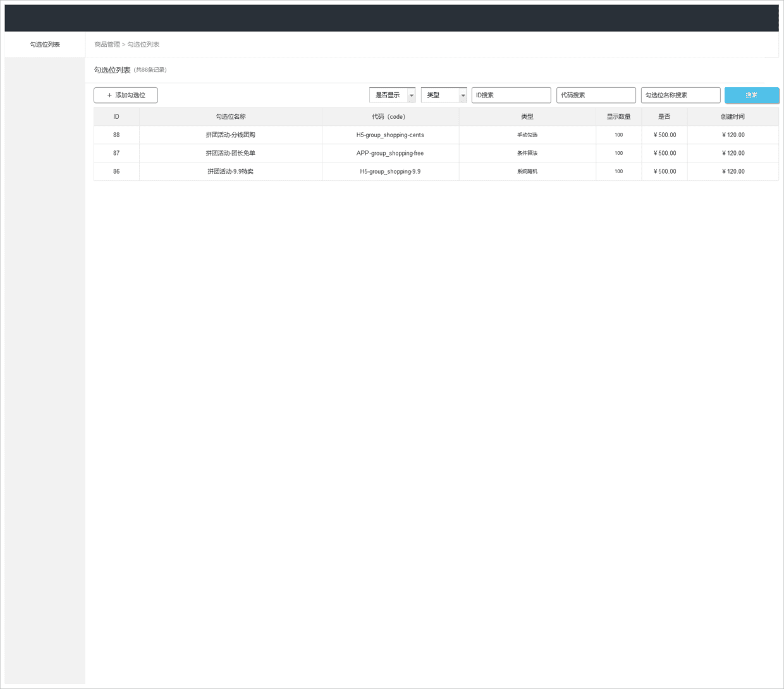Viewport: 784px width, 689px height.
Task: Click 拼团活动-团长免单 name cell
Action: pos(231,153)
